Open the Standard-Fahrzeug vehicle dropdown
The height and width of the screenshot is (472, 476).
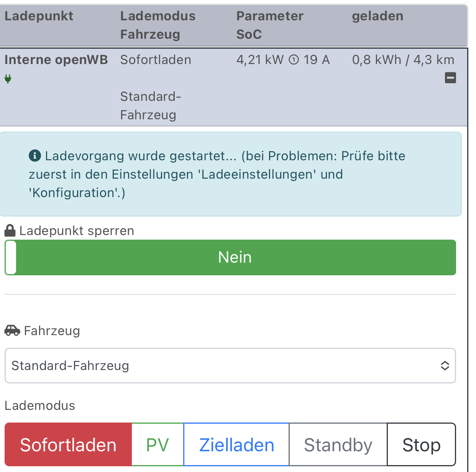pos(230,365)
